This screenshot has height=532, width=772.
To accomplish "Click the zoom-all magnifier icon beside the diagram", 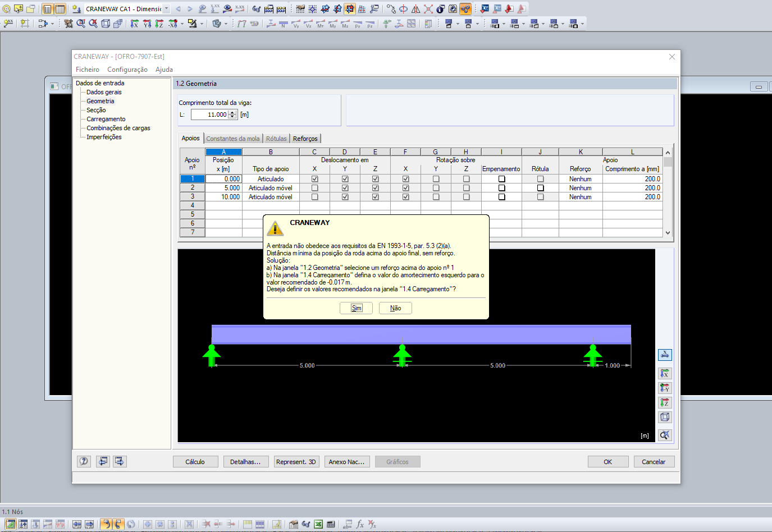I will pyautogui.click(x=665, y=435).
